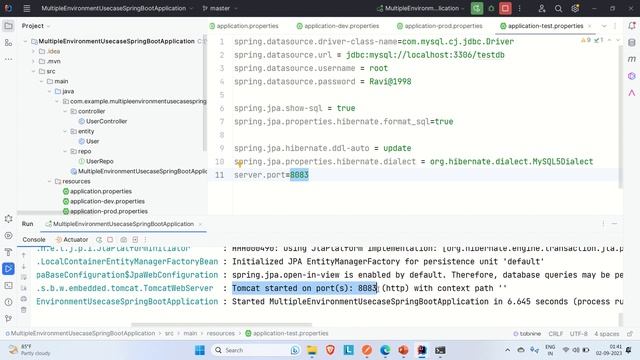Open the master git branch dropdown
640x360 pixels.
click(220, 8)
